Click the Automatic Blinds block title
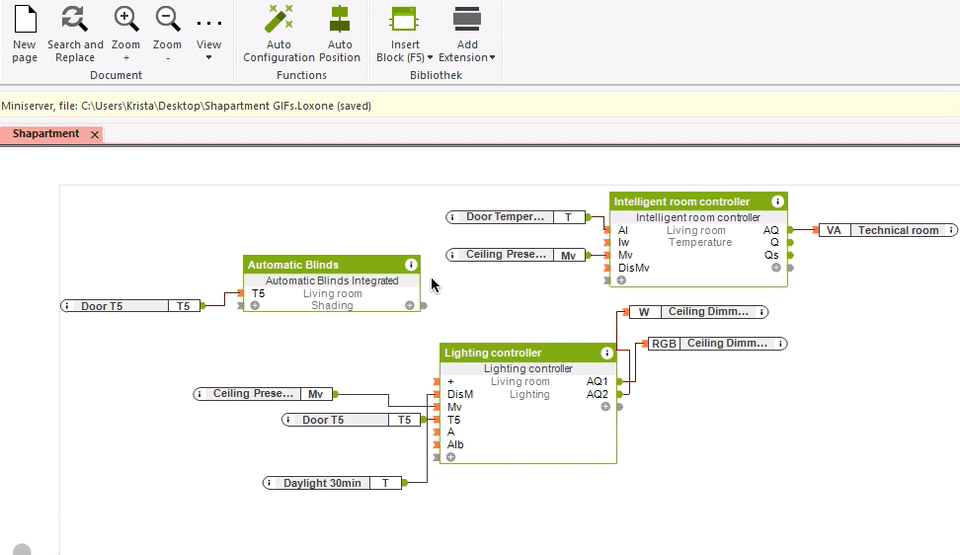 (293, 265)
